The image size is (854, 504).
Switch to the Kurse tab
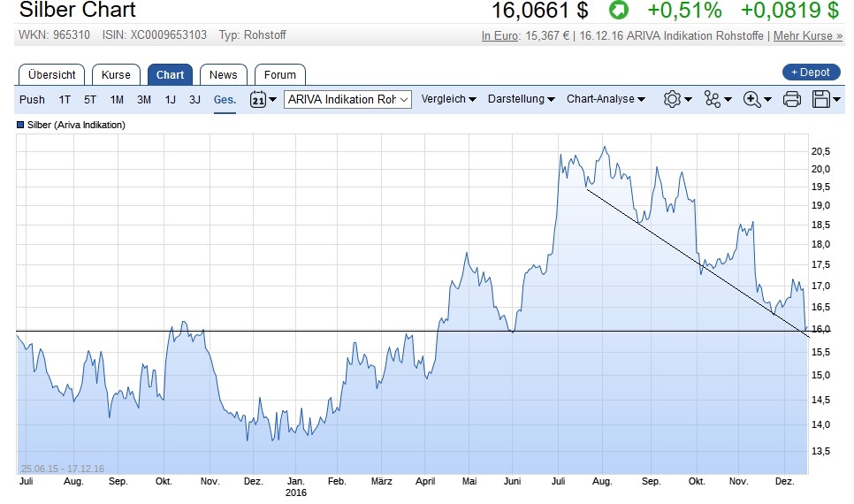pyautogui.click(x=116, y=74)
